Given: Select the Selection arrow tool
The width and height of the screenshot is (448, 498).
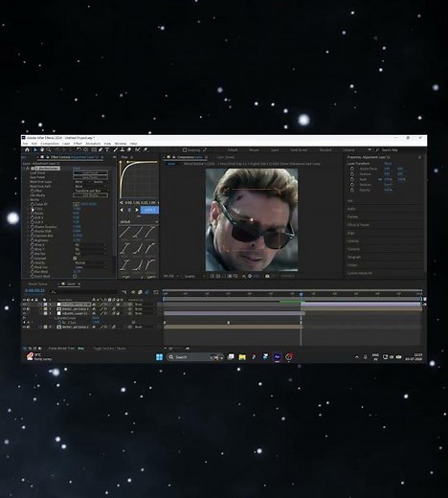Looking at the screenshot, I should pos(35,149).
